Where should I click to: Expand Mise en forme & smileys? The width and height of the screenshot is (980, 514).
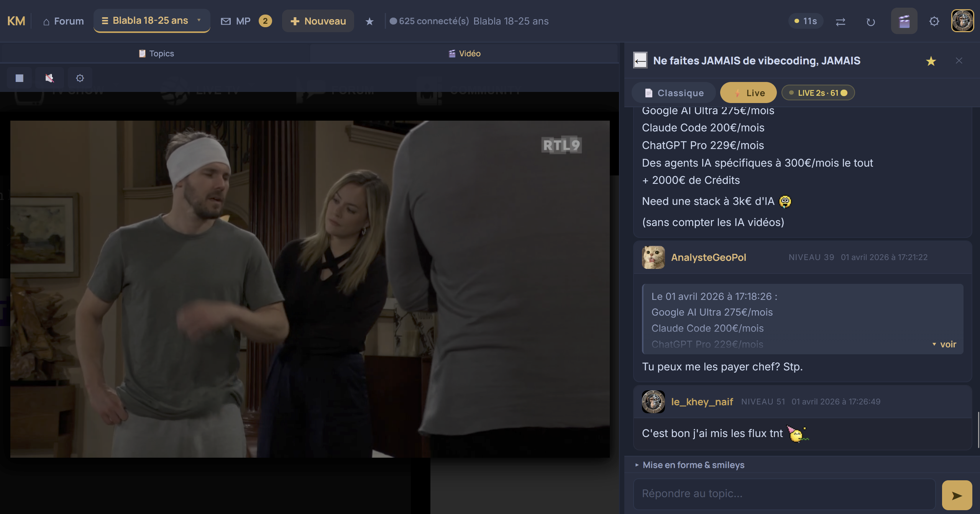(x=693, y=465)
